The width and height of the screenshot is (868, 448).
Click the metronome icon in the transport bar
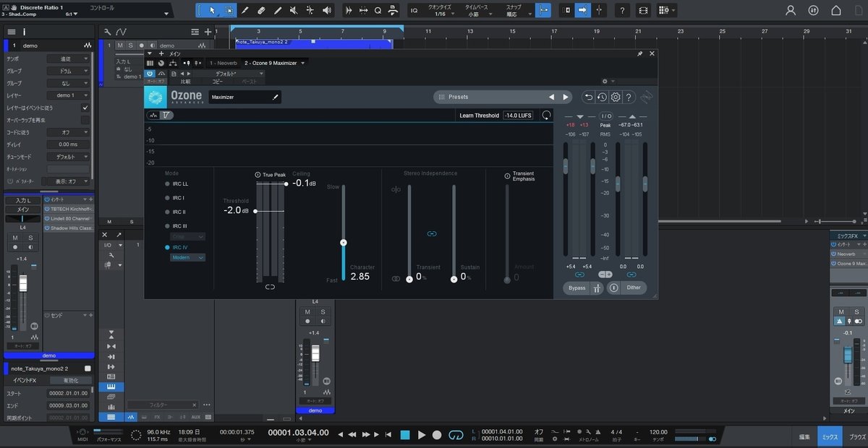(x=597, y=430)
